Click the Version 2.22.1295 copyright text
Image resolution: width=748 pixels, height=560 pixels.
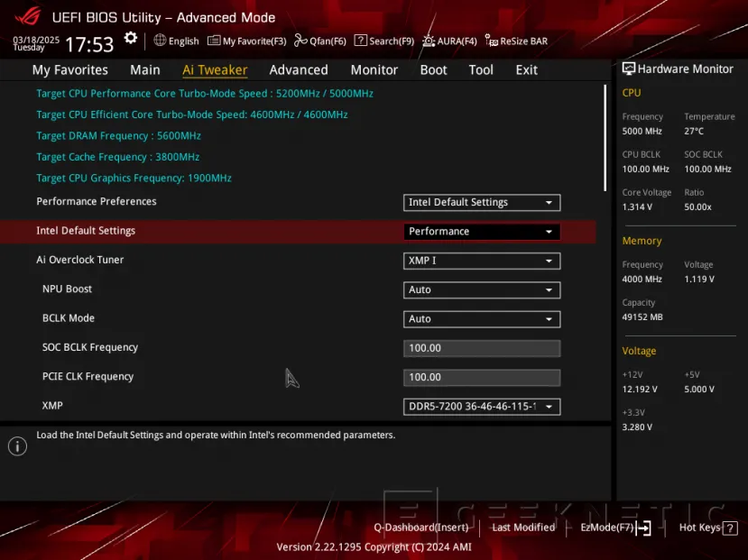click(374, 546)
